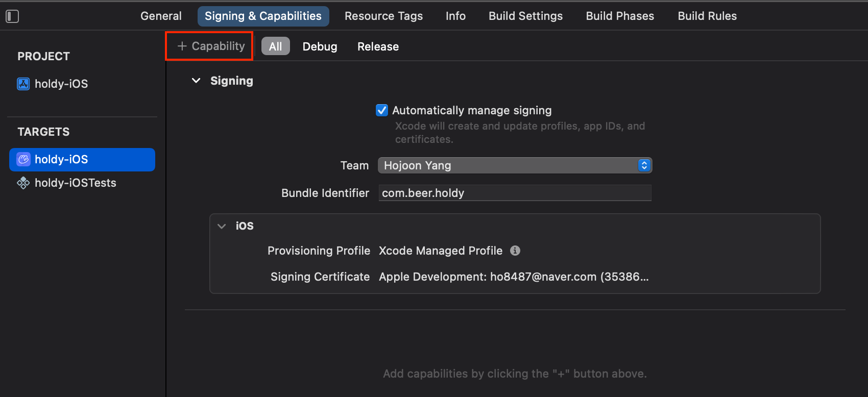Go to the Build Phases tab
This screenshot has height=397, width=868.
[620, 16]
